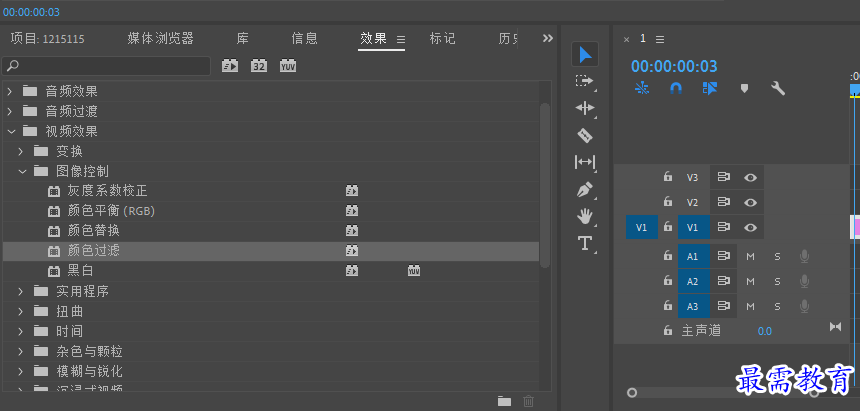Viewport: 860px width, 411px height.
Task: Hide V3 track output eye
Action: click(x=750, y=177)
